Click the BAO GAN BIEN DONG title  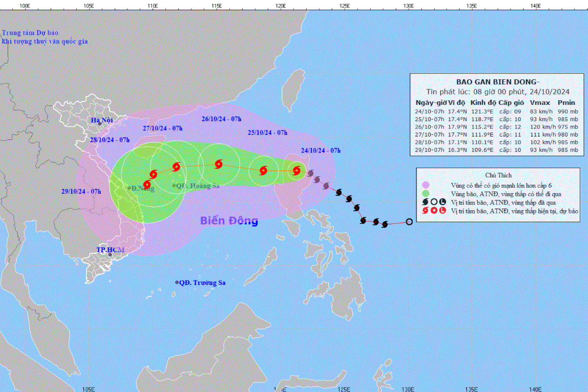tap(498, 82)
